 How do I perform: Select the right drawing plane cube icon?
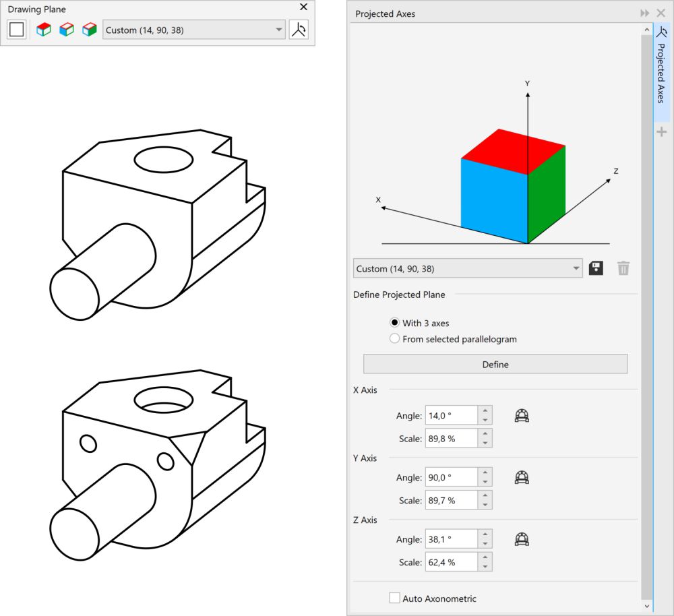(x=90, y=30)
